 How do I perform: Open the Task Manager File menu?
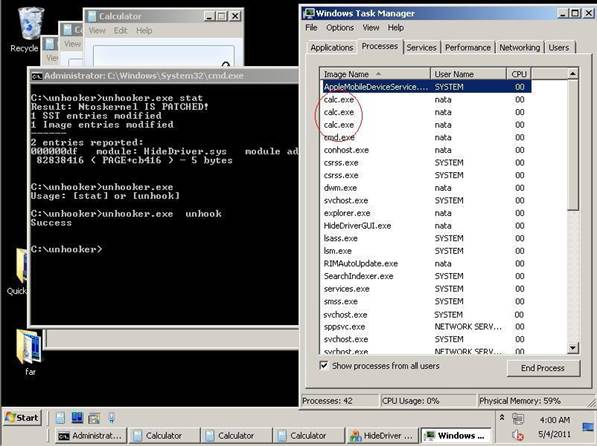[311, 28]
